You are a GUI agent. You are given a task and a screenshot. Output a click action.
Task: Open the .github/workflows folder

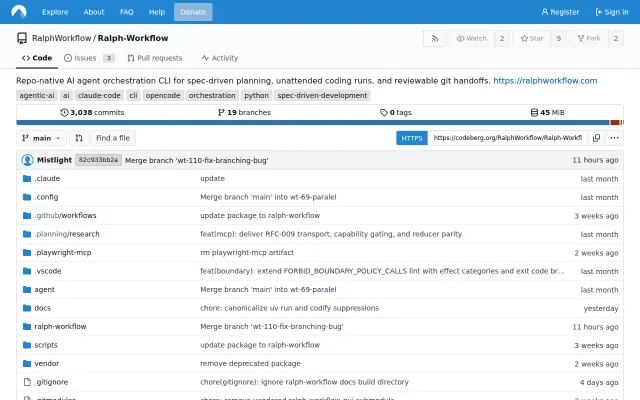65,216
